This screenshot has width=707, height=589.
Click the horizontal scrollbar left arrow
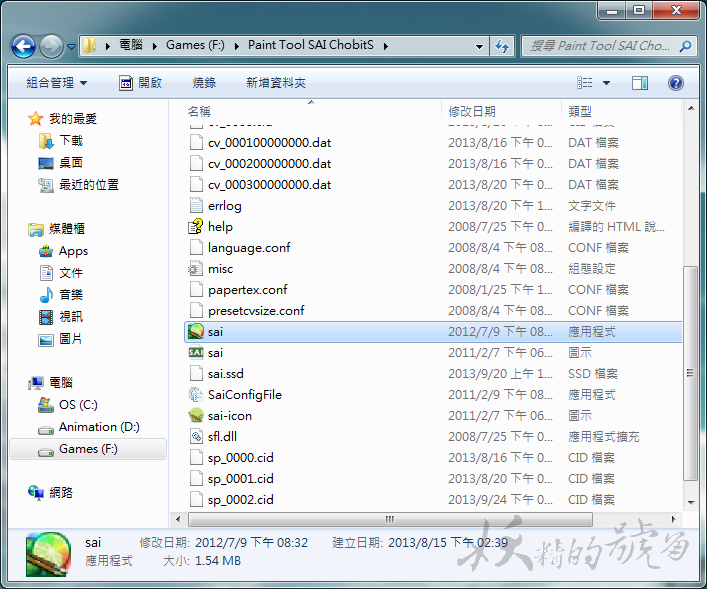[179, 520]
